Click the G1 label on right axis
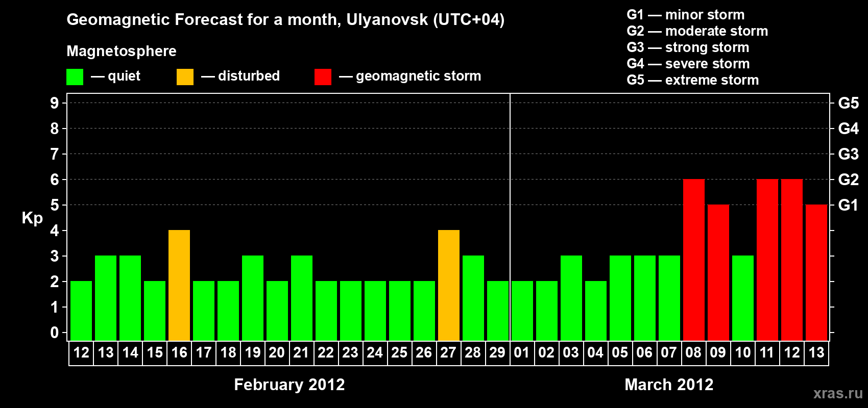 point(848,205)
